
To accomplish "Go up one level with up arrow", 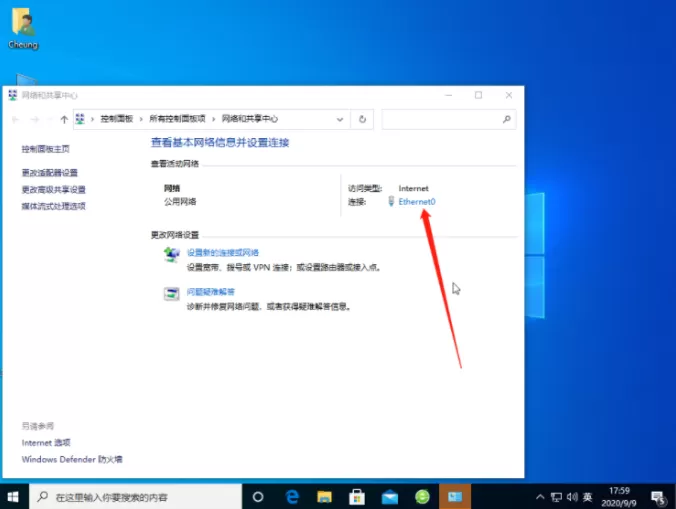I will coord(64,119).
